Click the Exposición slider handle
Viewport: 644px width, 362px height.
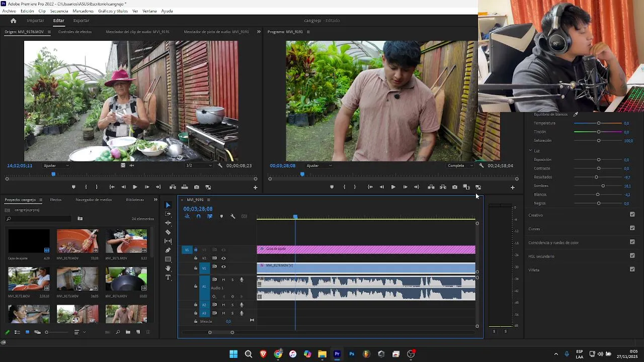tap(598, 160)
